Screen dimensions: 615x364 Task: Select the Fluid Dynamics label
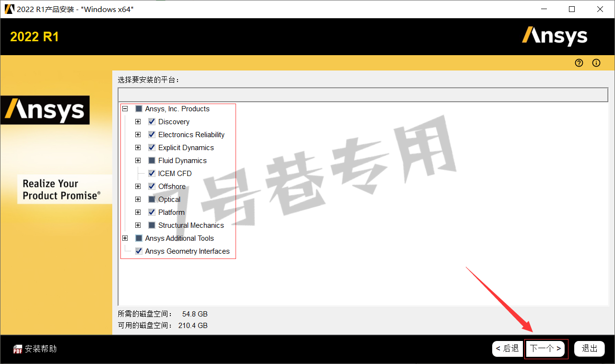click(182, 161)
